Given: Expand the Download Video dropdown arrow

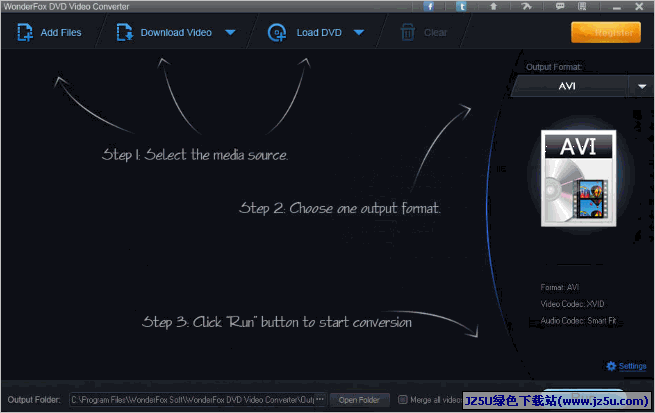Looking at the screenshot, I should click(x=231, y=33).
